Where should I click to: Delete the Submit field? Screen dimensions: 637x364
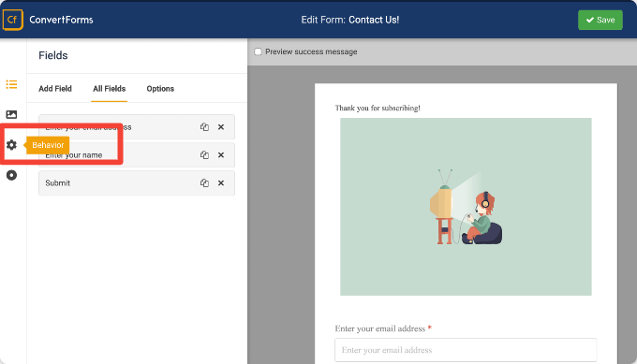(221, 183)
